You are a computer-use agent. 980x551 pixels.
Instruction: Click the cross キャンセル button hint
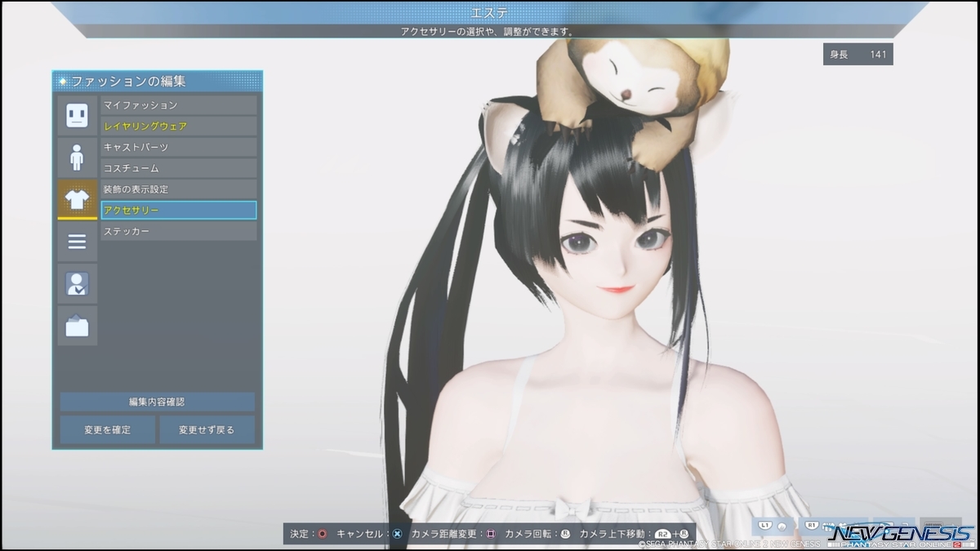[397, 534]
